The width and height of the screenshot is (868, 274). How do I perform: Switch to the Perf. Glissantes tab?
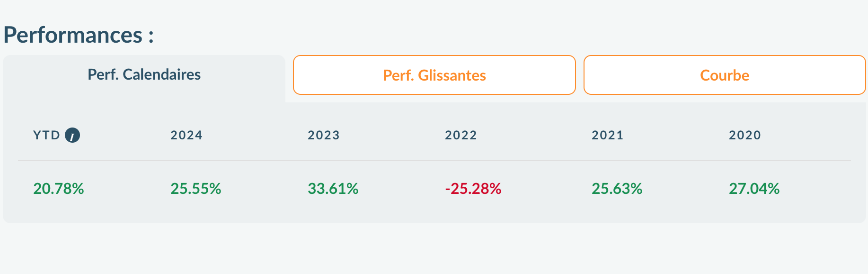(434, 75)
